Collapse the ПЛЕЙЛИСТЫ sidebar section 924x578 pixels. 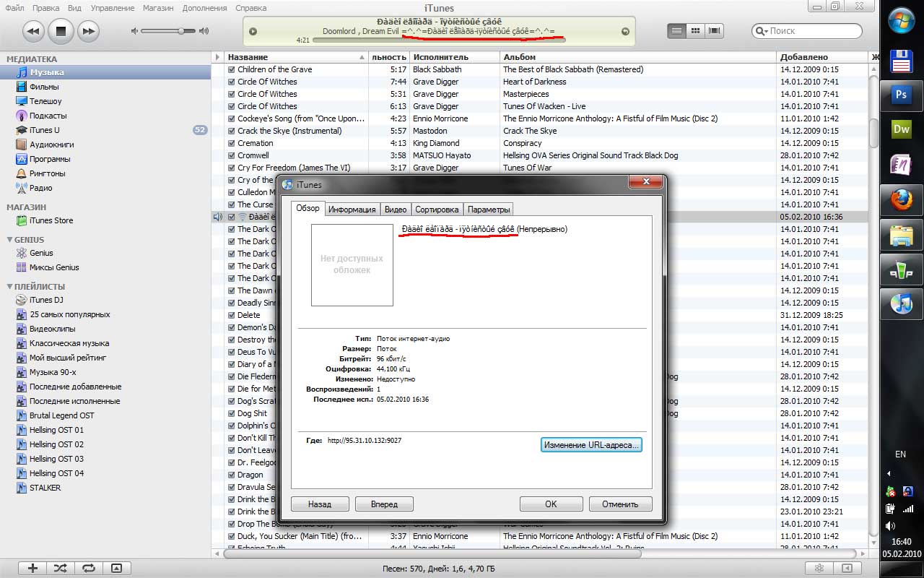tap(10, 287)
